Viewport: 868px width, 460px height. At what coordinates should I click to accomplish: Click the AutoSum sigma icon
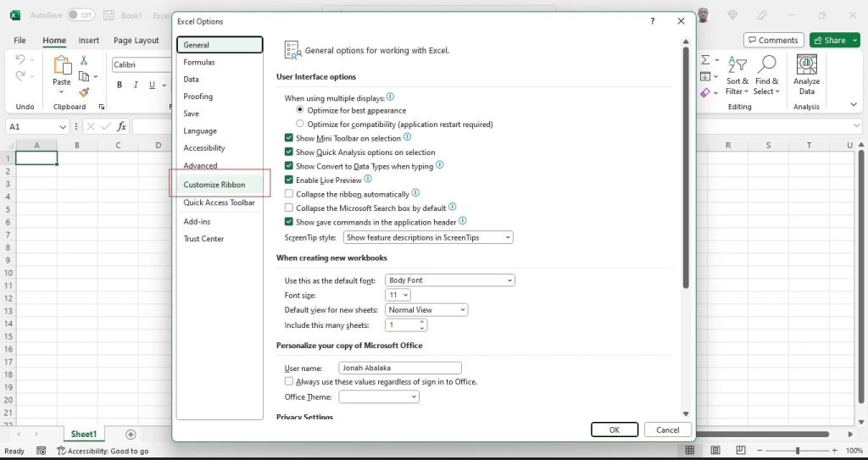click(705, 60)
